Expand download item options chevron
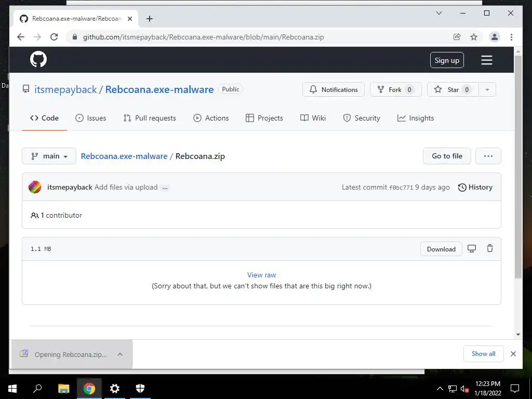532x399 pixels. point(120,354)
